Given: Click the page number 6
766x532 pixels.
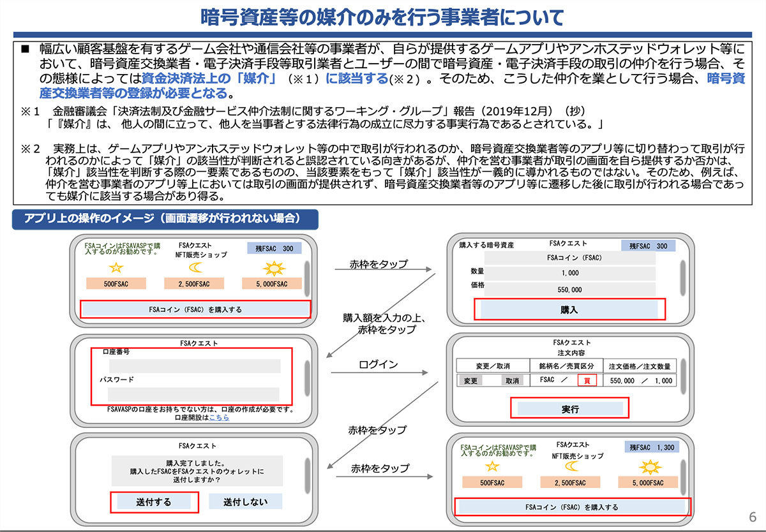Looking at the screenshot, I should [752, 517].
